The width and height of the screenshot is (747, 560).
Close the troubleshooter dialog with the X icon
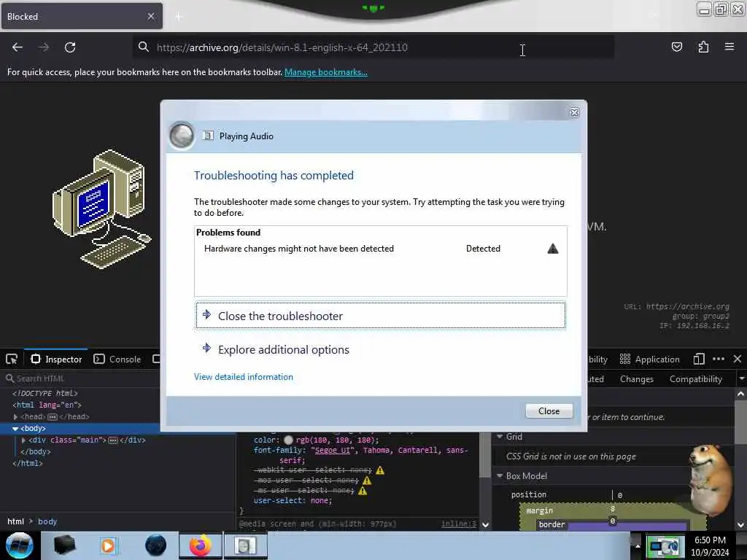(x=575, y=112)
